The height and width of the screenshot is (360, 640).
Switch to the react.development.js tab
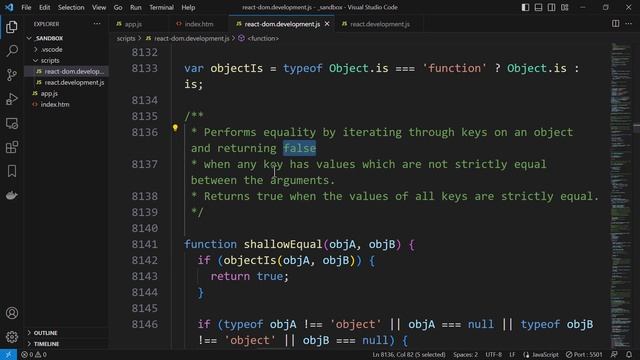(380, 24)
